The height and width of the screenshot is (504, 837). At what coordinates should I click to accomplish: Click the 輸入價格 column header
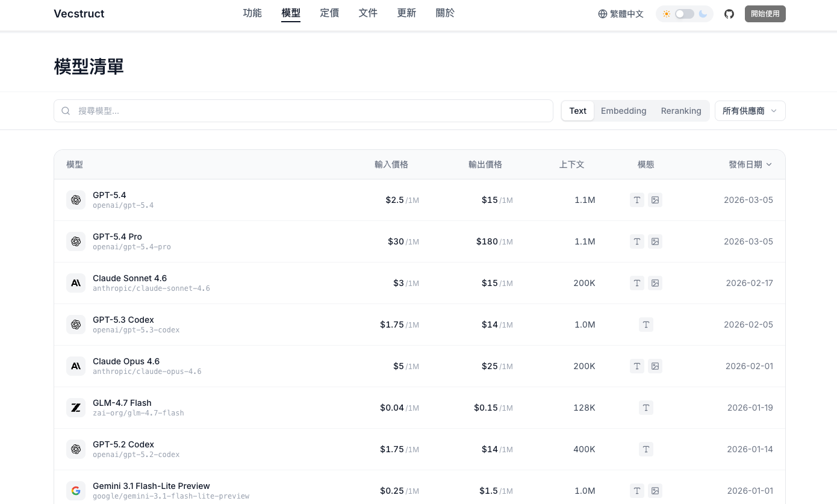391,164
